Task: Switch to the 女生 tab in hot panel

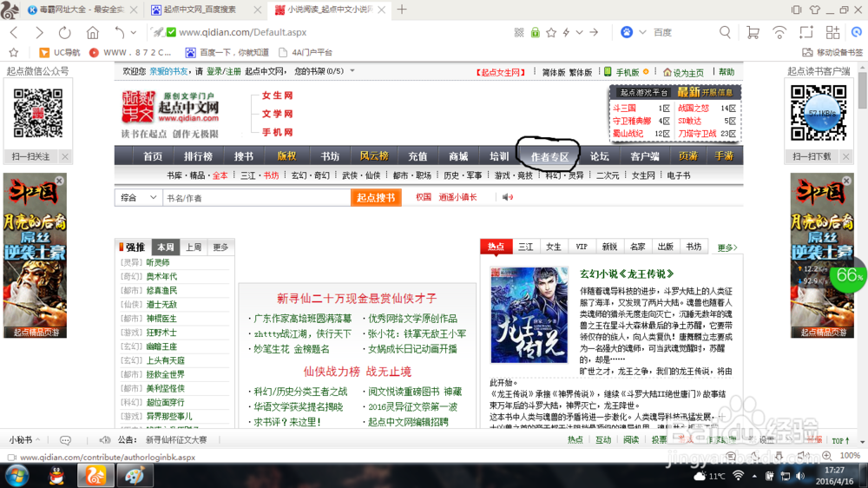Action: coord(553,247)
